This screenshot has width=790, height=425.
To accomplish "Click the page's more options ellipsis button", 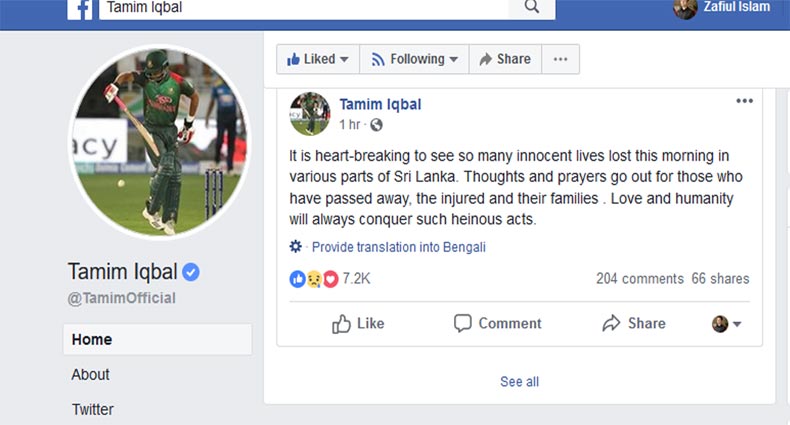I will click(560, 59).
